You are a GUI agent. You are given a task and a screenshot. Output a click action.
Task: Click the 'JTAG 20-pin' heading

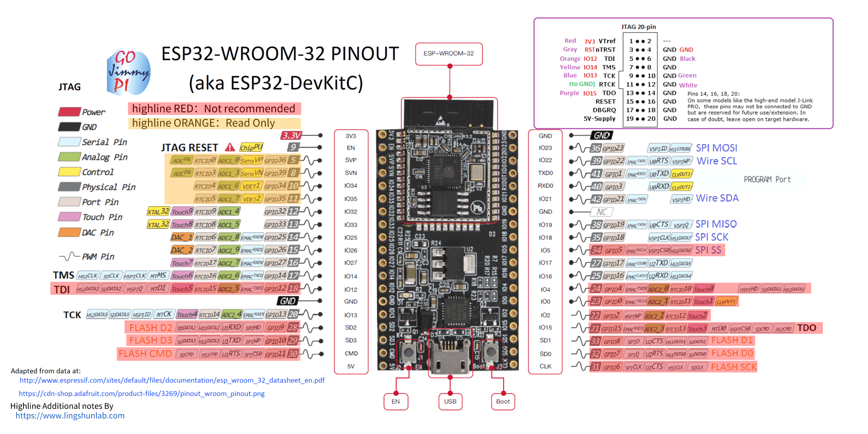[638, 27]
